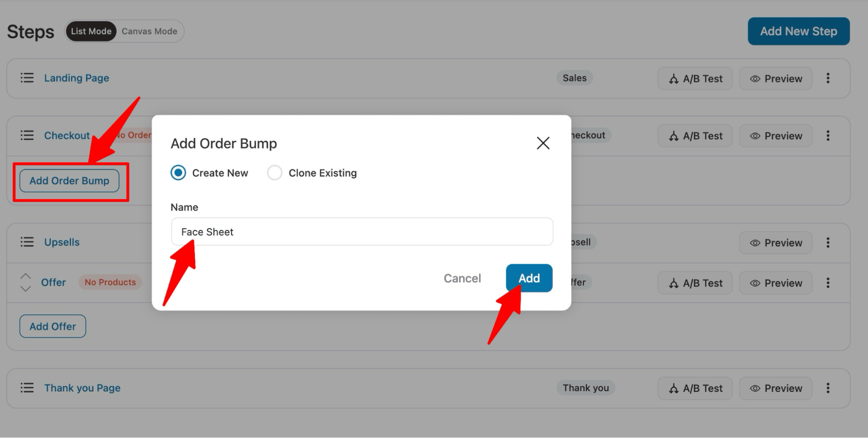Start A/B Test for Checkout step
This screenshot has height=438, width=868.
695,136
